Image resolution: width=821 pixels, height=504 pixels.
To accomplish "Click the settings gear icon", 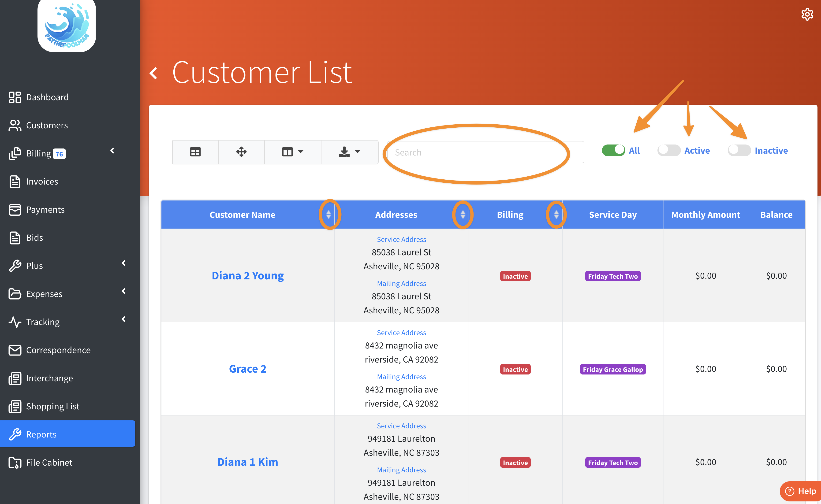I will (x=807, y=14).
